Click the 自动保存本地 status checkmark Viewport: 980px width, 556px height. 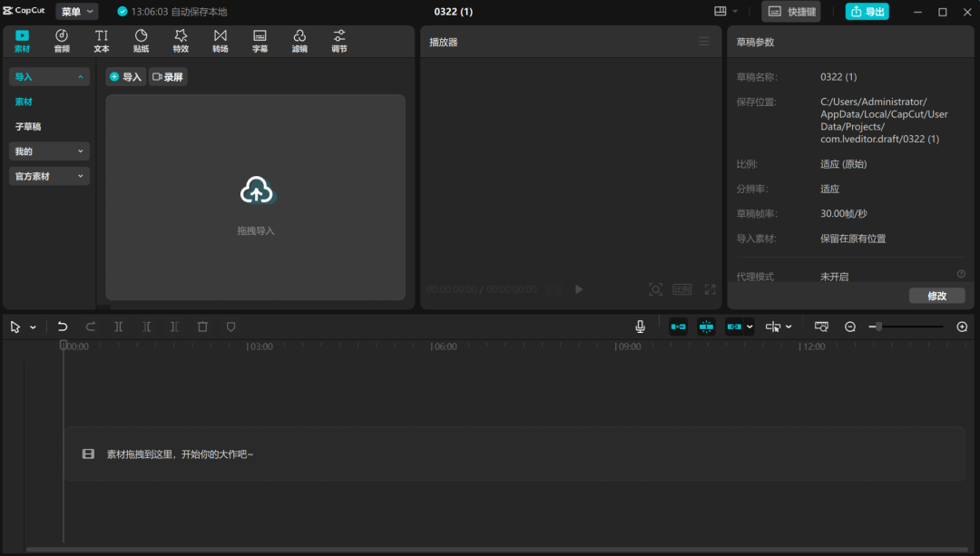click(x=122, y=11)
